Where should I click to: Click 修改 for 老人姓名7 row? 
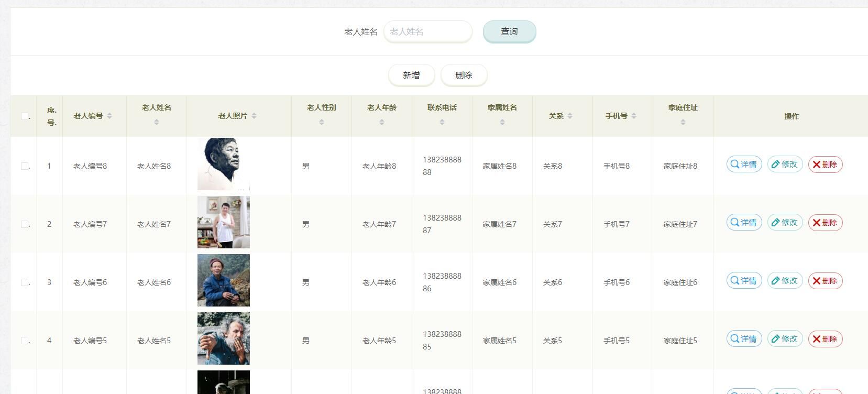coord(785,223)
